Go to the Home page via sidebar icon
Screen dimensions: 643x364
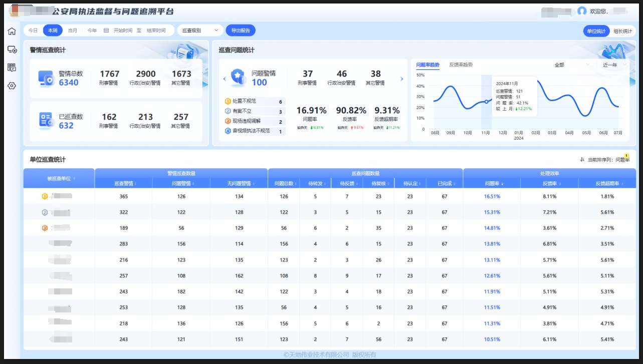(x=12, y=31)
